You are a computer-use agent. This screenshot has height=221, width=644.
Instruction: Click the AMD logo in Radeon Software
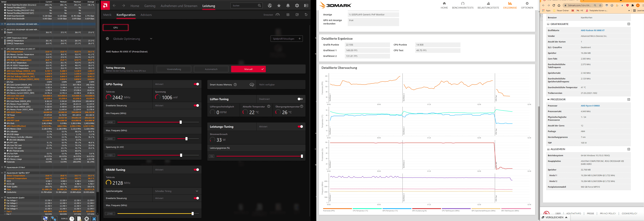pyautogui.click(x=105, y=6)
